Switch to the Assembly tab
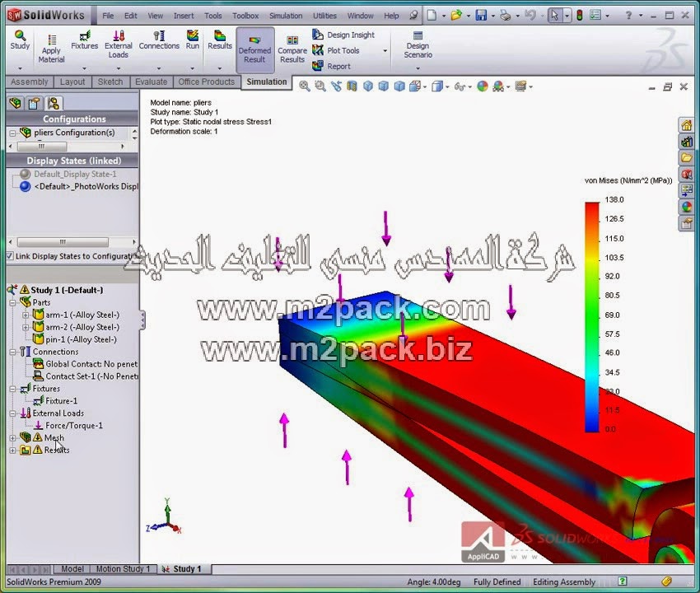 click(x=30, y=82)
